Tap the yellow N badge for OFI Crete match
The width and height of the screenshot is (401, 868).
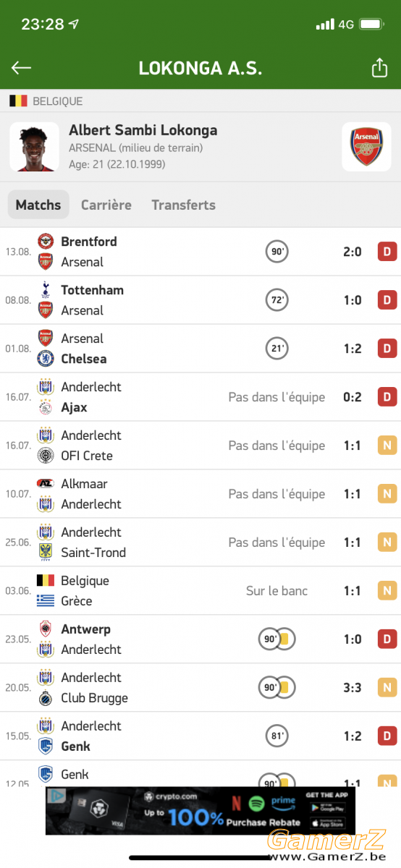(387, 446)
